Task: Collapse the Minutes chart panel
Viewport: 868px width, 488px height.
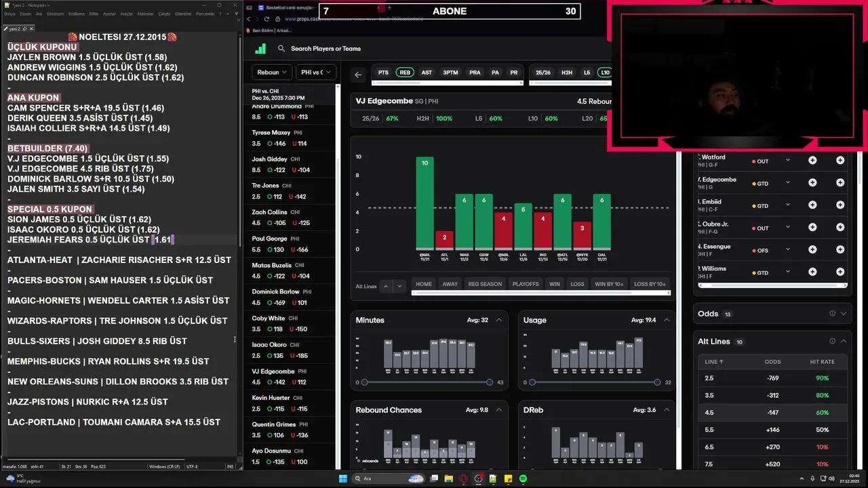Action: coord(499,320)
